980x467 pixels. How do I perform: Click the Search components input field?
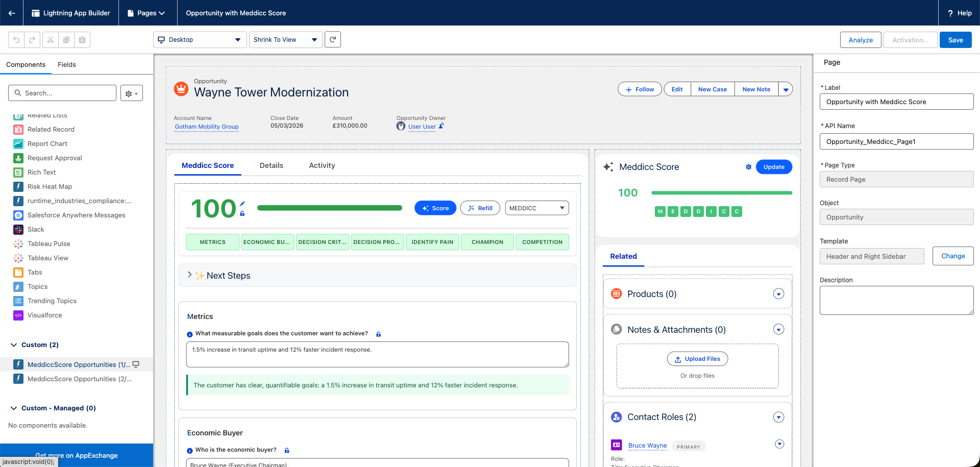(x=62, y=93)
